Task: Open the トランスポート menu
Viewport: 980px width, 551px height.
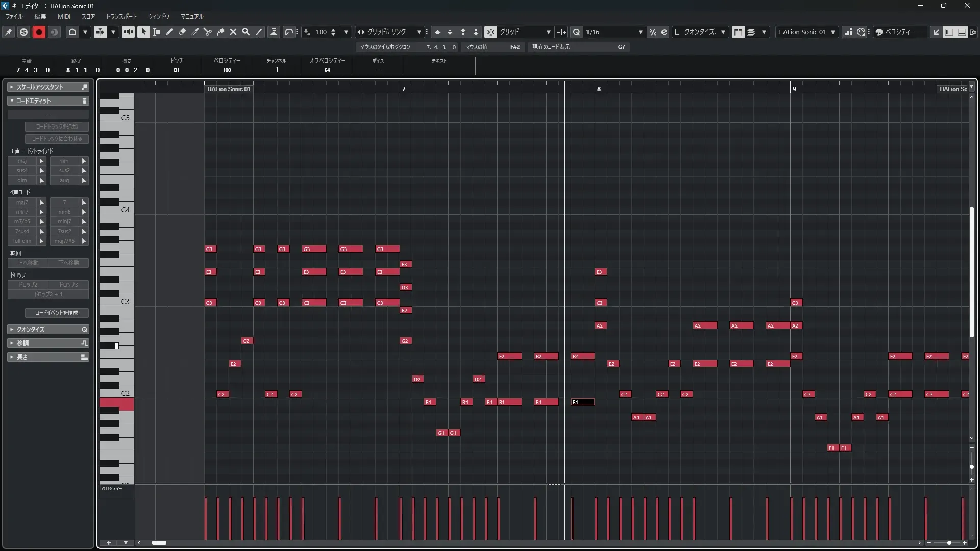Action: (121, 17)
